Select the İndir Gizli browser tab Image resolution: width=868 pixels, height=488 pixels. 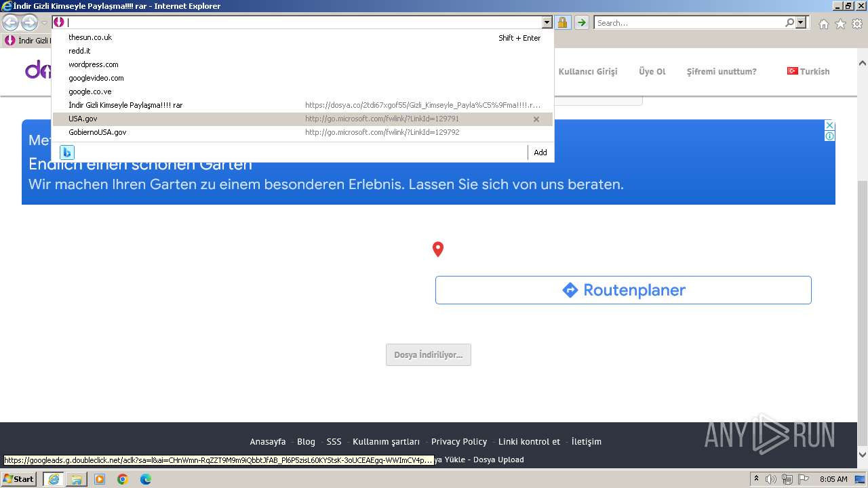(27, 41)
